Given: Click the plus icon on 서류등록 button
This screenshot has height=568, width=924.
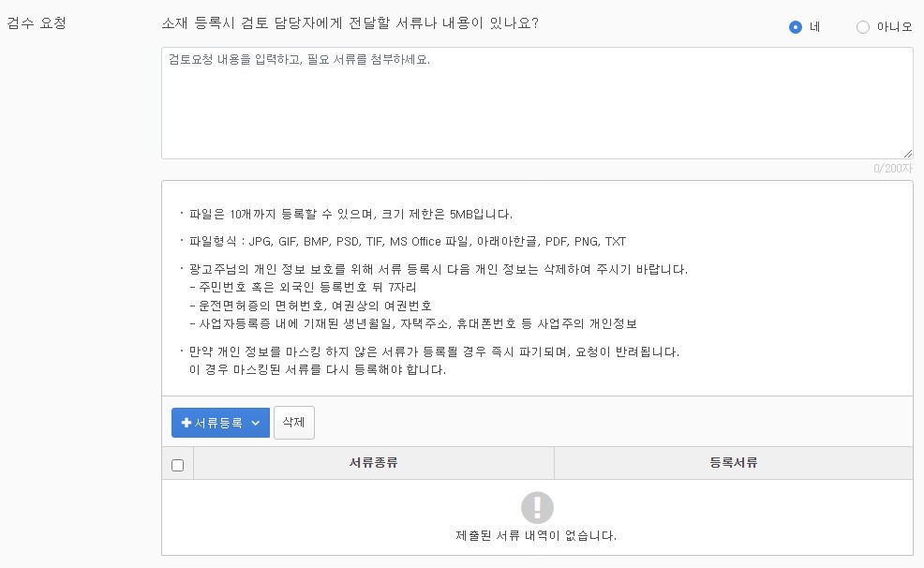Looking at the screenshot, I should coord(185,423).
